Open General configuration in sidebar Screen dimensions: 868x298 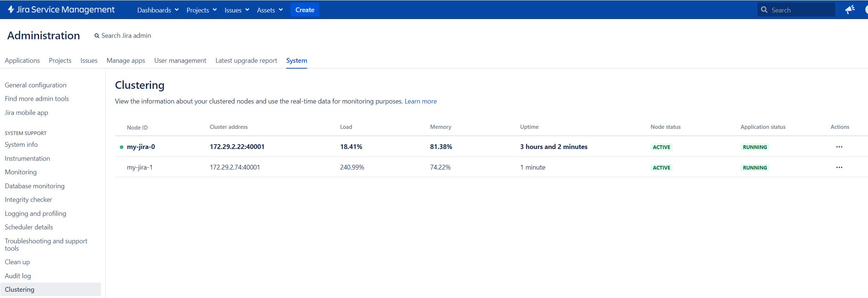pyautogui.click(x=36, y=85)
